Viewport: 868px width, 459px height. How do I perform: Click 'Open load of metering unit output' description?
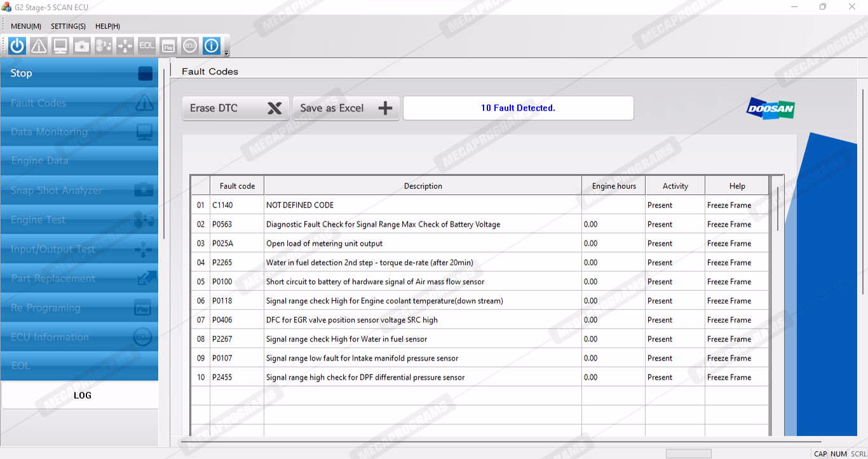point(324,243)
